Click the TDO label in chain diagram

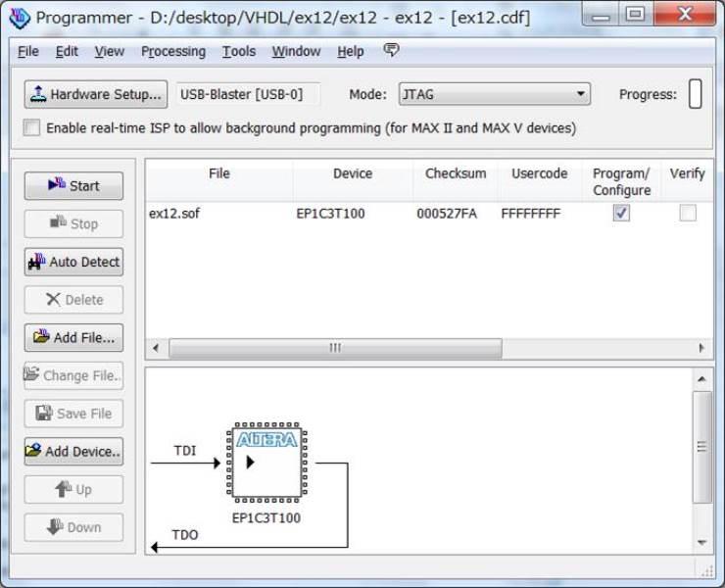[185, 535]
